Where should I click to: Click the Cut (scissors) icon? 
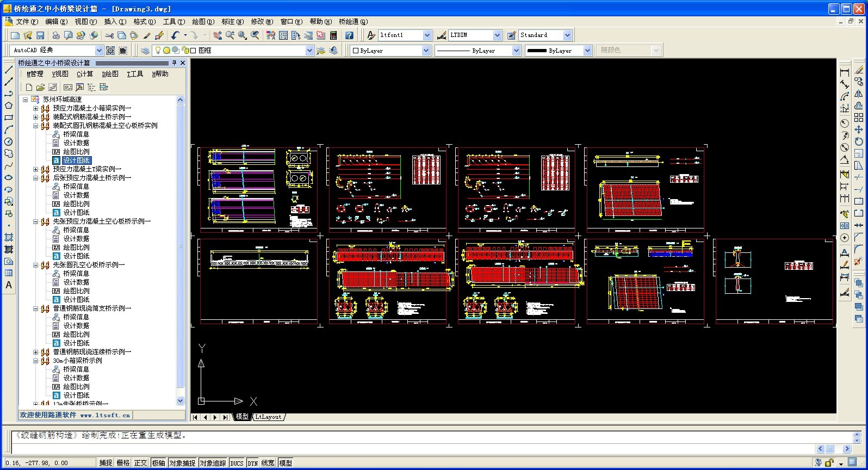coord(109,35)
